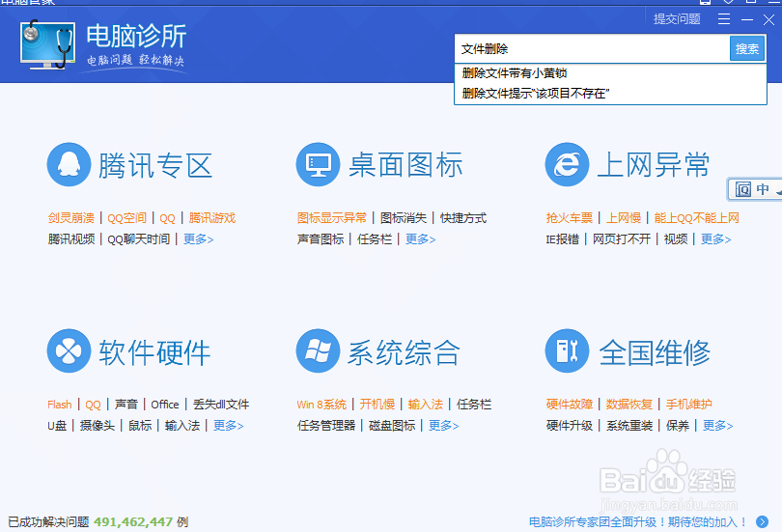This screenshot has width=782, height=532.
Task: Open the 抢火车票 link
Action: point(570,218)
